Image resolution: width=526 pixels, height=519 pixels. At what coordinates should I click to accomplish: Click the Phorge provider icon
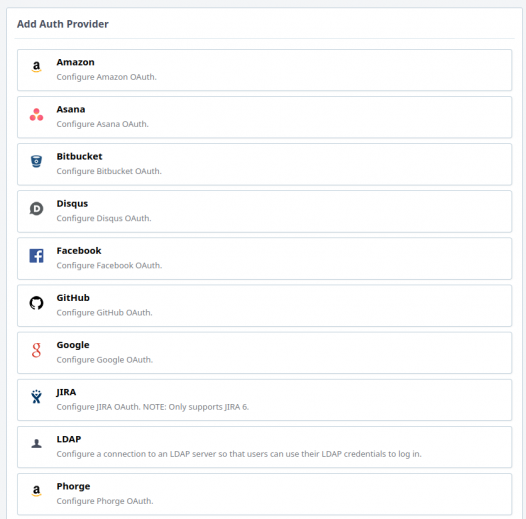(x=36, y=491)
